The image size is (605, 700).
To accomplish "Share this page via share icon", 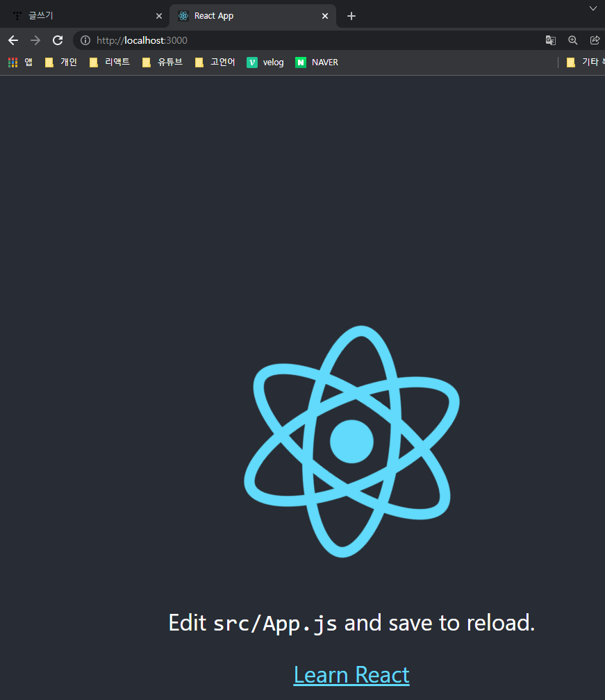I will tap(595, 40).
